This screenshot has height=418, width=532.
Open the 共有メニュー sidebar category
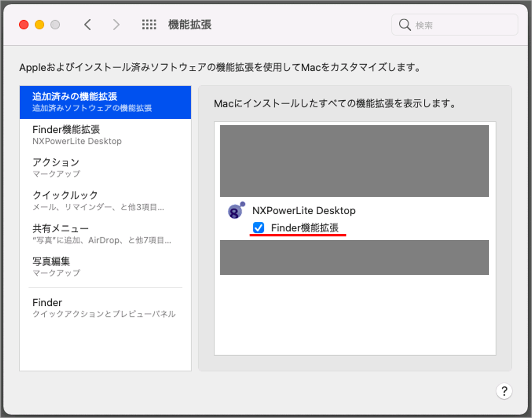[x=105, y=234]
